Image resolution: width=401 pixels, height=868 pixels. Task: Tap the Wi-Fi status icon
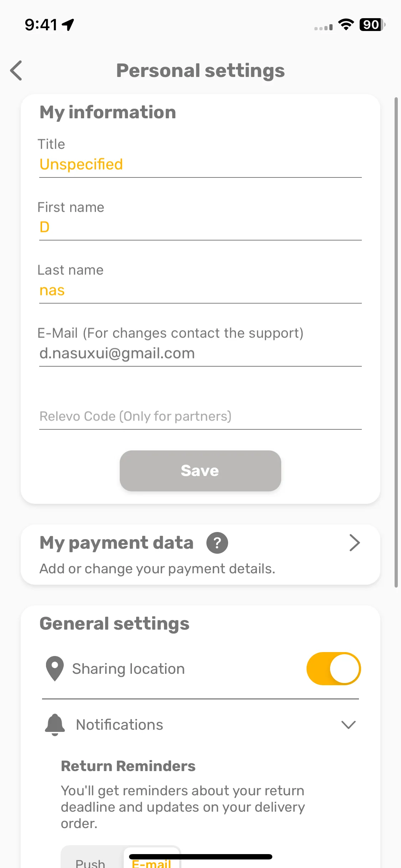pos(346,24)
